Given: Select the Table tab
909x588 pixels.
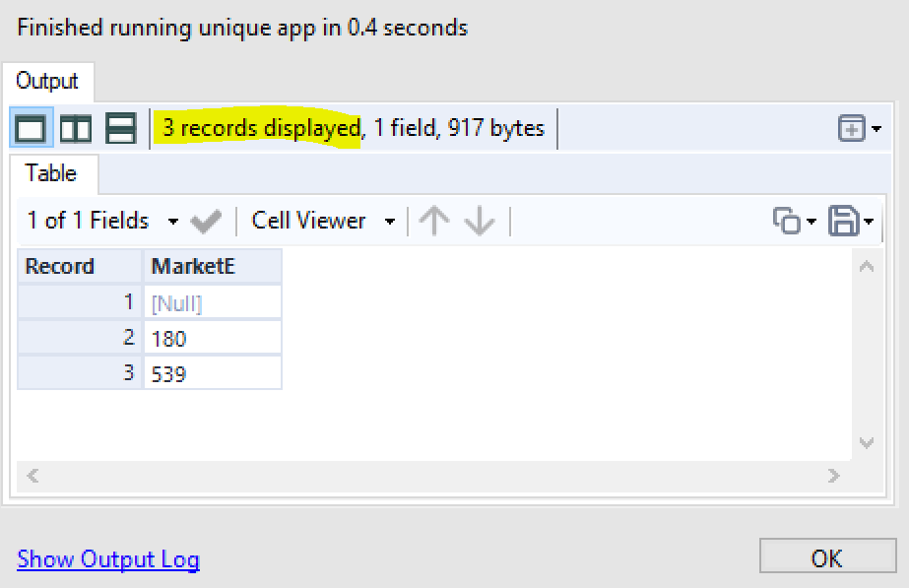Looking at the screenshot, I should click(x=51, y=174).
